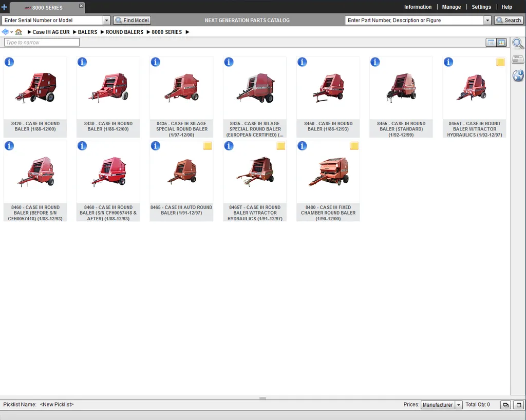The image size is (526, 420).
Task: Open the Settings menu
Action: (x=481, y=7)
